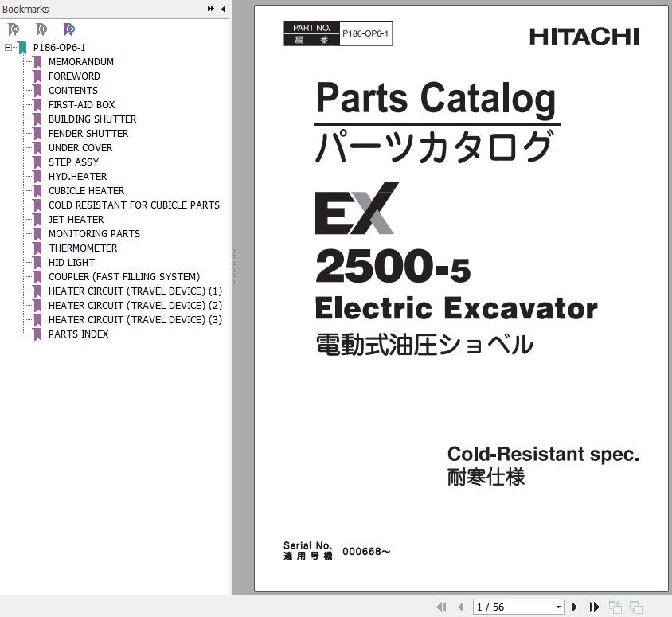Click the previous view icon
The height and width of the screenshot is (617, 672).
pyautogui.click(x=615, y=607)
